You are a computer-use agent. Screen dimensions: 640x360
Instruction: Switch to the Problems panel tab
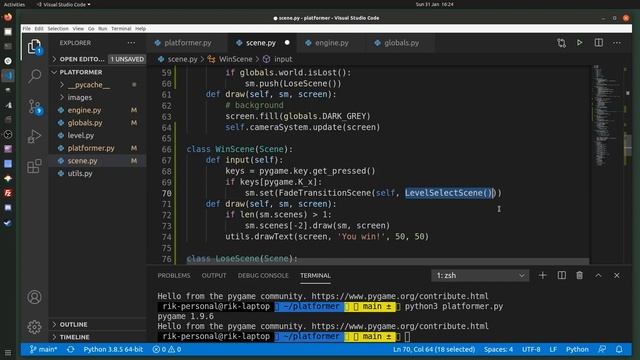coord(174,276)
